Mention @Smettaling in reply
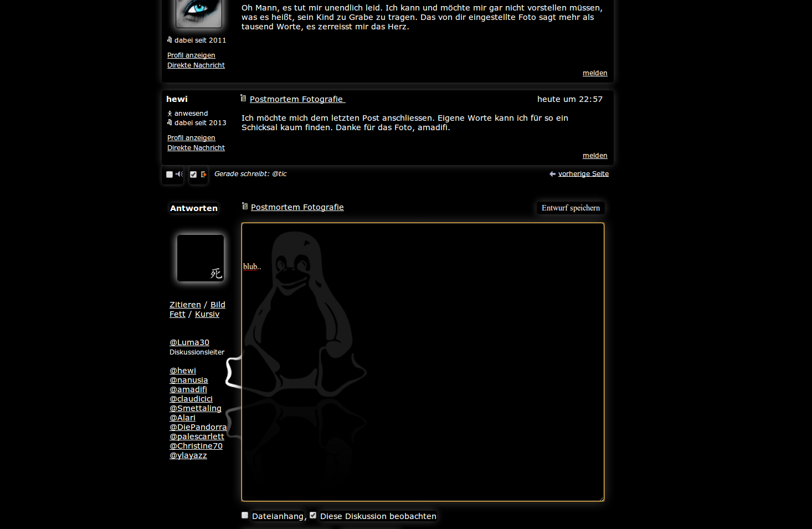 196,408
